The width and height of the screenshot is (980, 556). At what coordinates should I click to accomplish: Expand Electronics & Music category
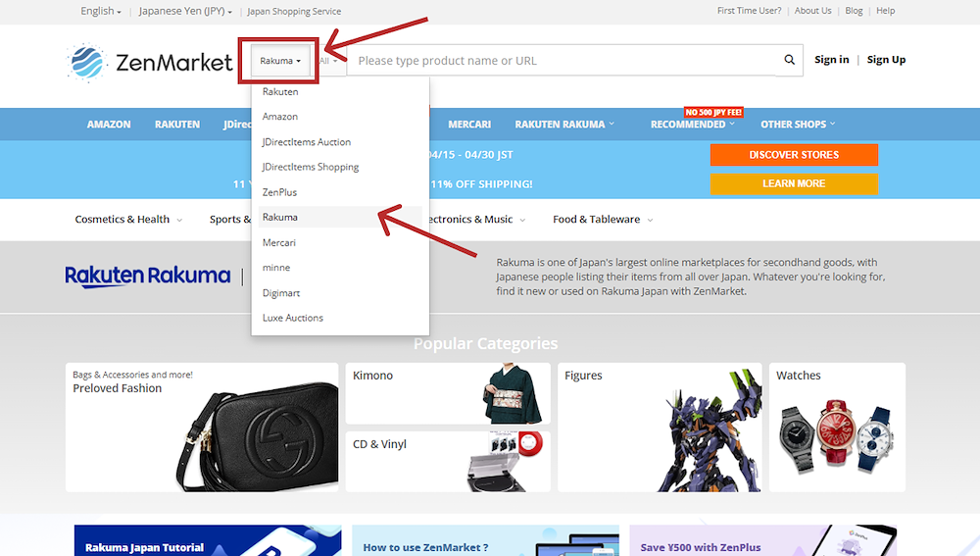pos(477,220)
